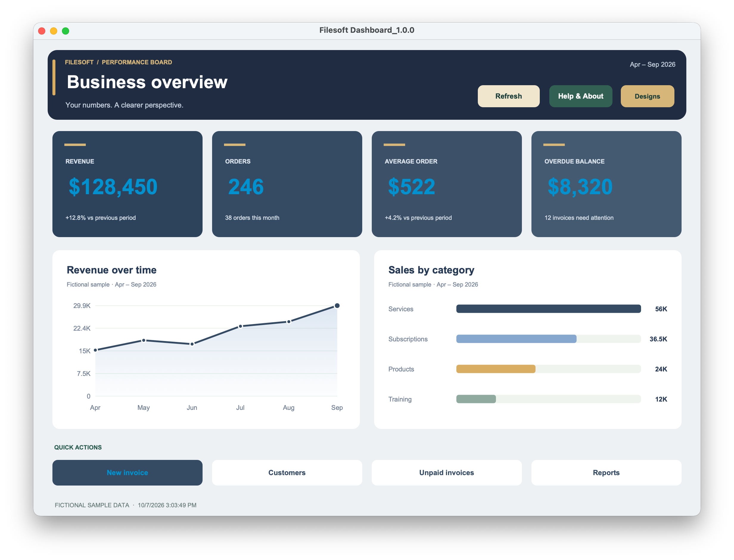Click the Apr – Sep 2026 header date range
Viewport: 734px width, 560px height.
coord(652,64)
